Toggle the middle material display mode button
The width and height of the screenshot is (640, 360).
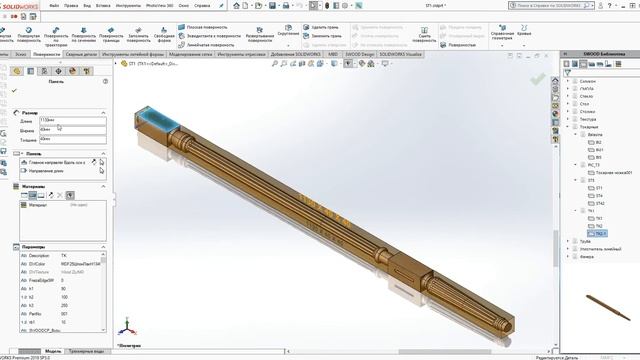coord(33,196)
